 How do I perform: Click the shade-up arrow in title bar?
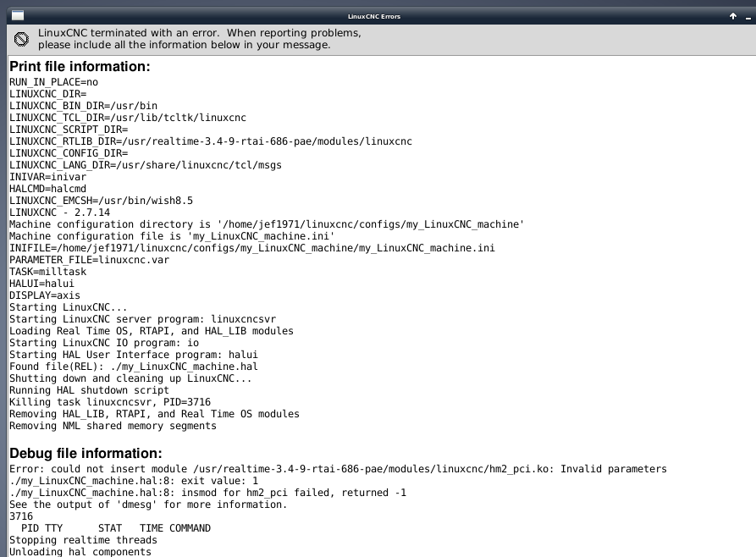(733, 16)
